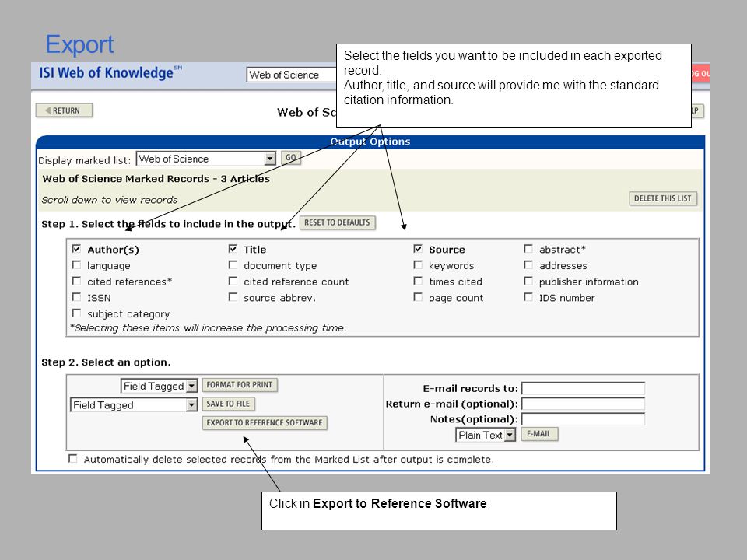Focus the E-mail records to field
This screenshot has width=747, height=560.
pyautogui.click(x=583, y=388)
